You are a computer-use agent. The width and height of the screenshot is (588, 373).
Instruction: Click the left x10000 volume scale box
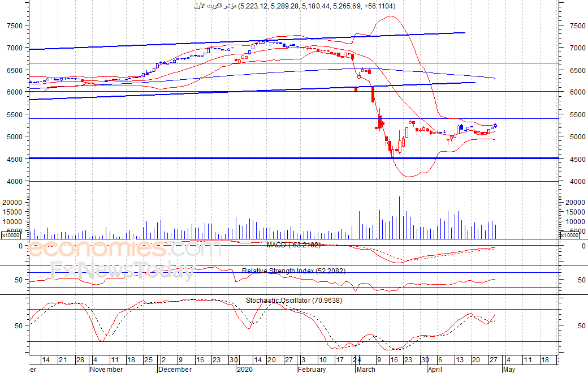point(11,235)
